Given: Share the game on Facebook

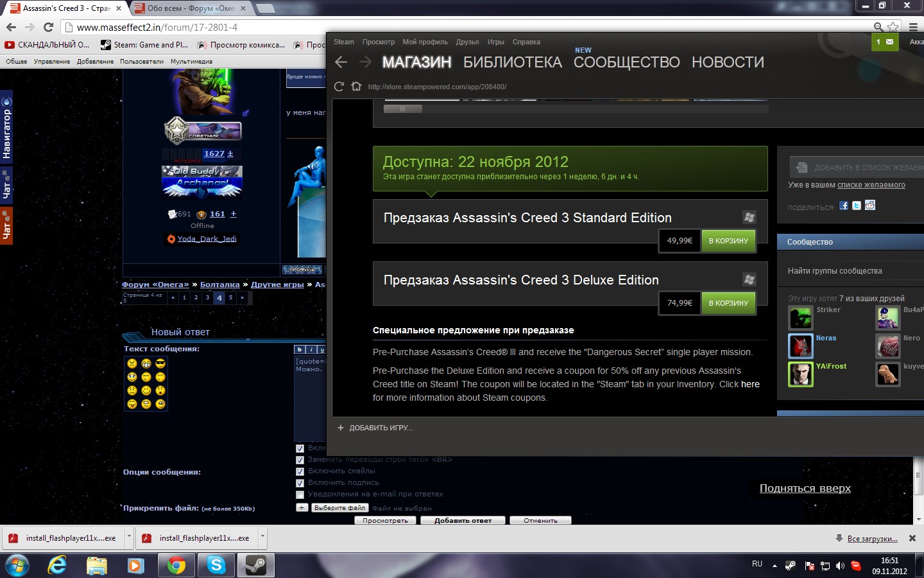Looking at the screenshot, I should pyautogui.click(x=844, y=206).
